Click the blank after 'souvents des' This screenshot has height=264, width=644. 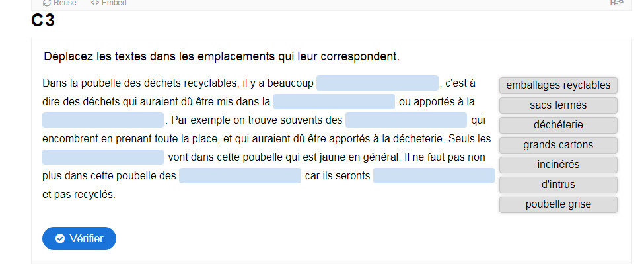(x=406, y=120)
